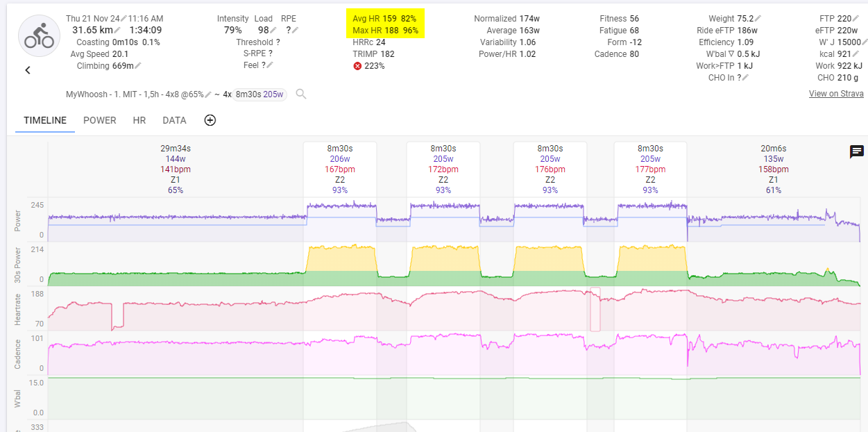
Task: Click the cycling activity type icon
Action: tap(39, 35)
